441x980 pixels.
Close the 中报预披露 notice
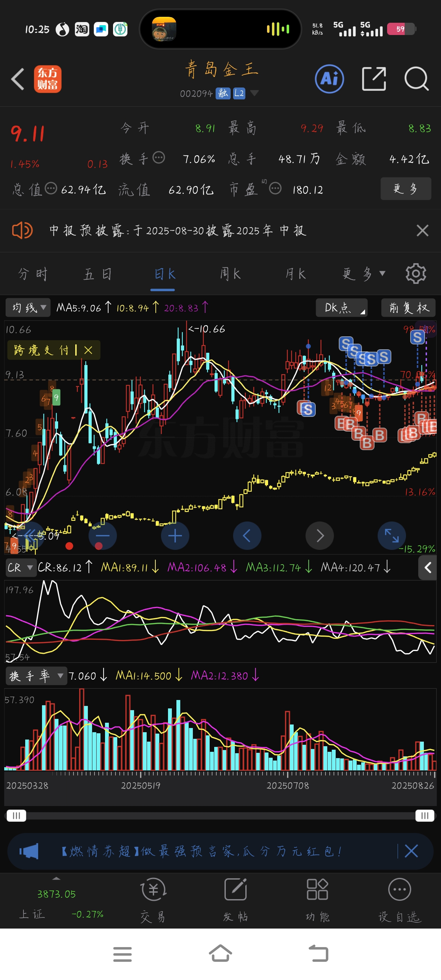point(422,231)
